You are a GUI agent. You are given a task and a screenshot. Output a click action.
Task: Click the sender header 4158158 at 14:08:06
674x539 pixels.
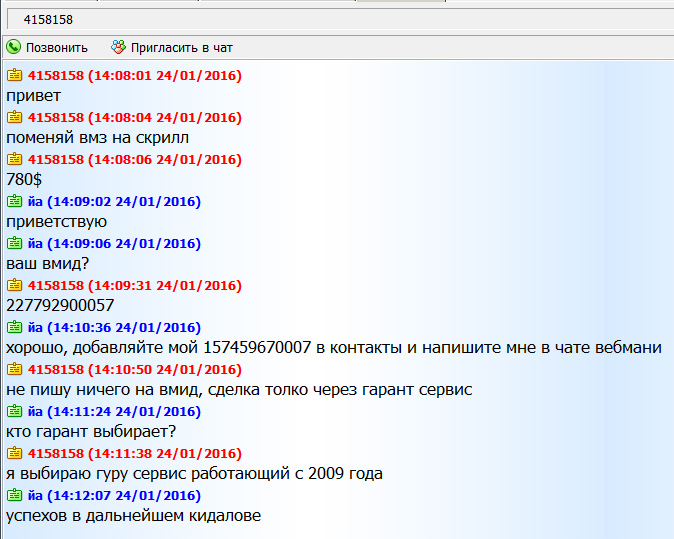pyautogui.click(x=134, y=159)
